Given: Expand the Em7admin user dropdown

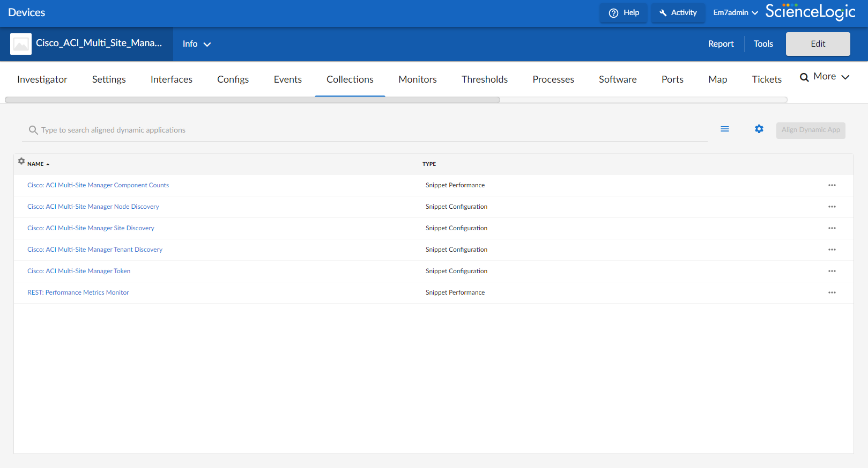Looking at the screenshot, I should [x=736, y=13].
